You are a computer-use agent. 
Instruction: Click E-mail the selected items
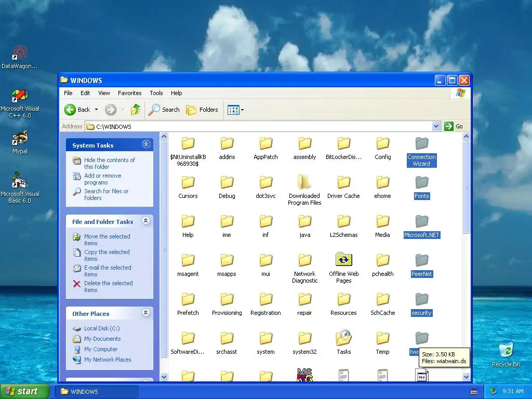(x=108, y=271)
